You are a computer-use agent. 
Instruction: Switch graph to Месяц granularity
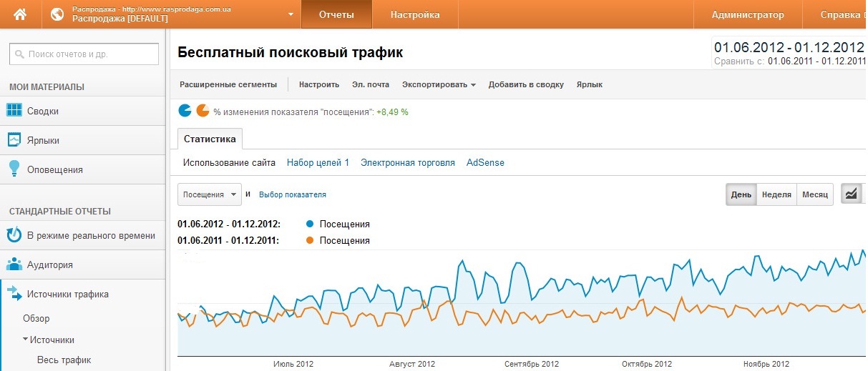[814, 194]
